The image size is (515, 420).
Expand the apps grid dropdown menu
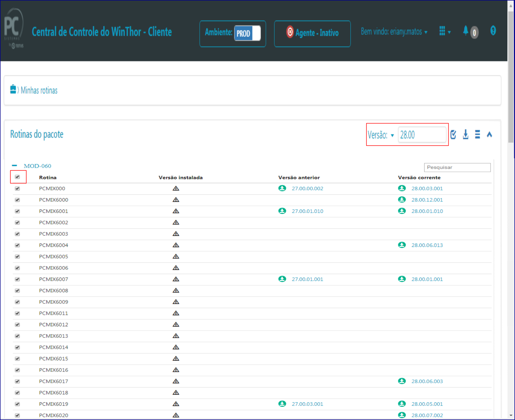point(445,31)
